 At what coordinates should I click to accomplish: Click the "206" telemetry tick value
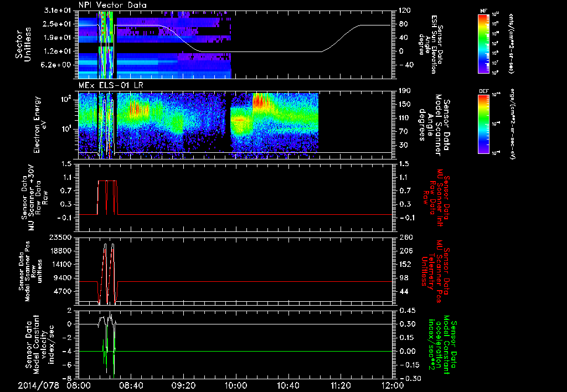click(x=405, y=251)
